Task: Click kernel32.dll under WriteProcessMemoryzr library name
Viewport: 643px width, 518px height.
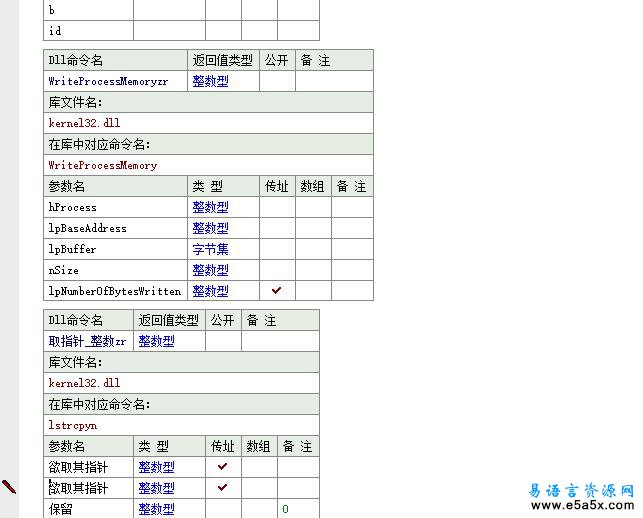Action: click(84, 123)
